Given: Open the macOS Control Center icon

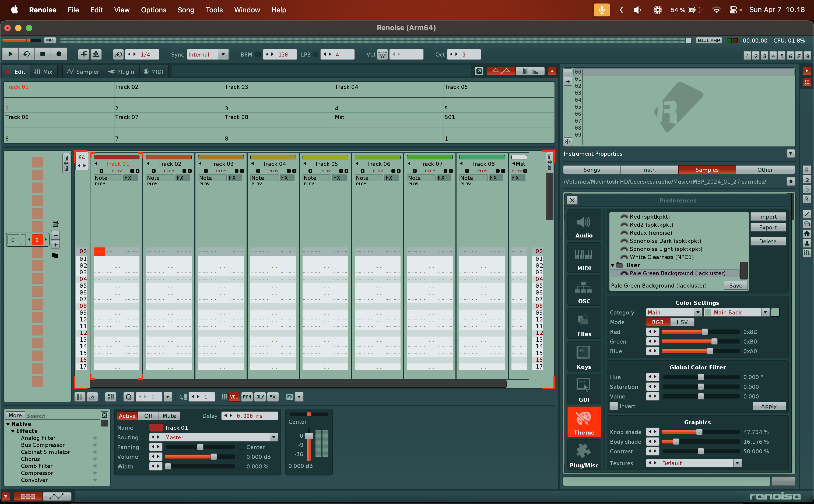Looking at the screenshot, I should pyautogui.click(x=733, y=10).
